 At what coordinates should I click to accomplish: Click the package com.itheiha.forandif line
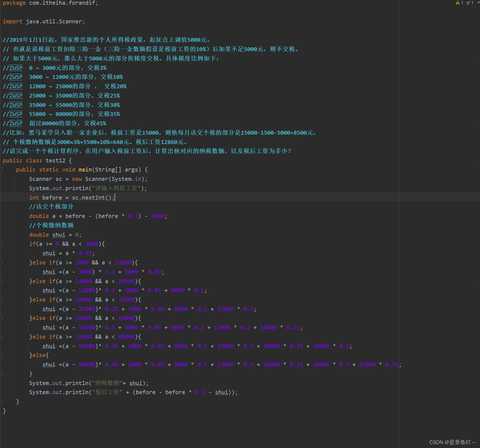(50, 3)
